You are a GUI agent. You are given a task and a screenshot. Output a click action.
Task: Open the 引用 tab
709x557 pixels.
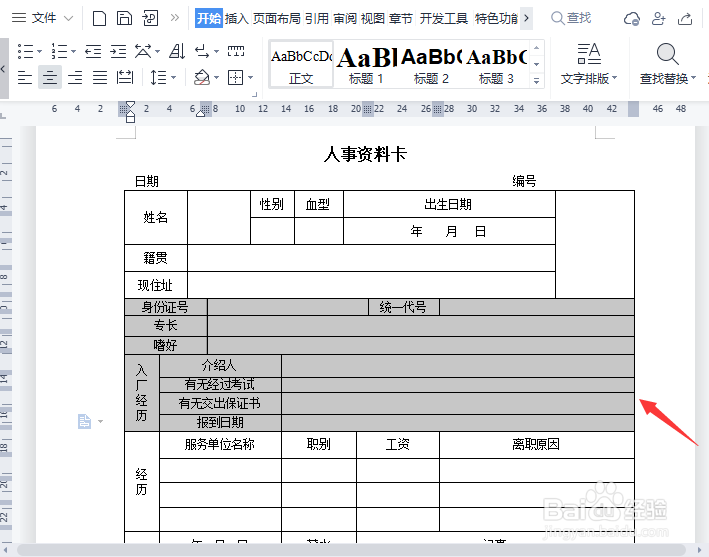[317, 19]
